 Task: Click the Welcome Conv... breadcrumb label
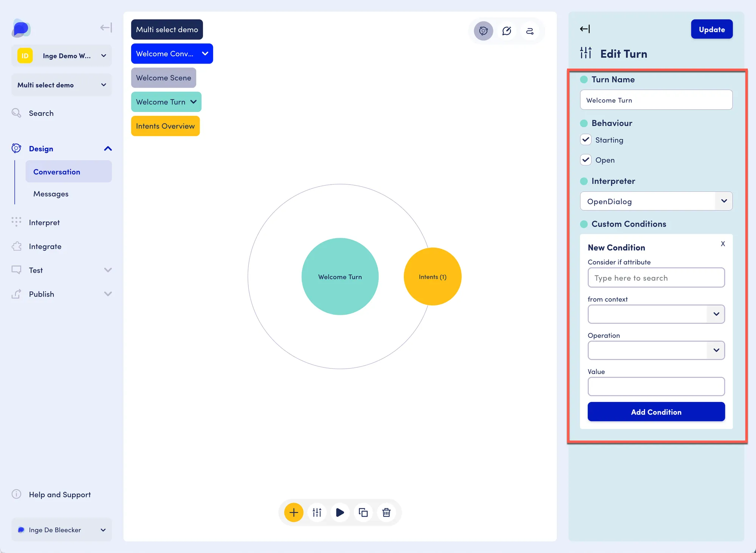[165, 53]
